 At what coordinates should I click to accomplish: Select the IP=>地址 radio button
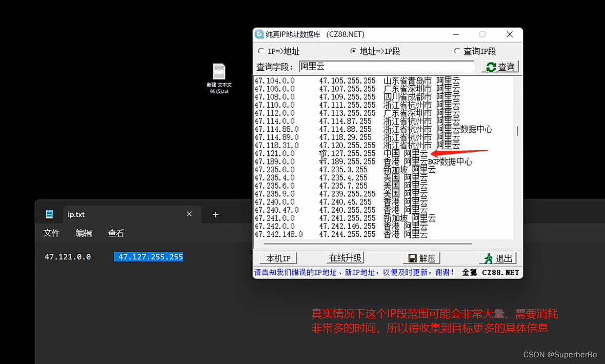coord(261,51)
